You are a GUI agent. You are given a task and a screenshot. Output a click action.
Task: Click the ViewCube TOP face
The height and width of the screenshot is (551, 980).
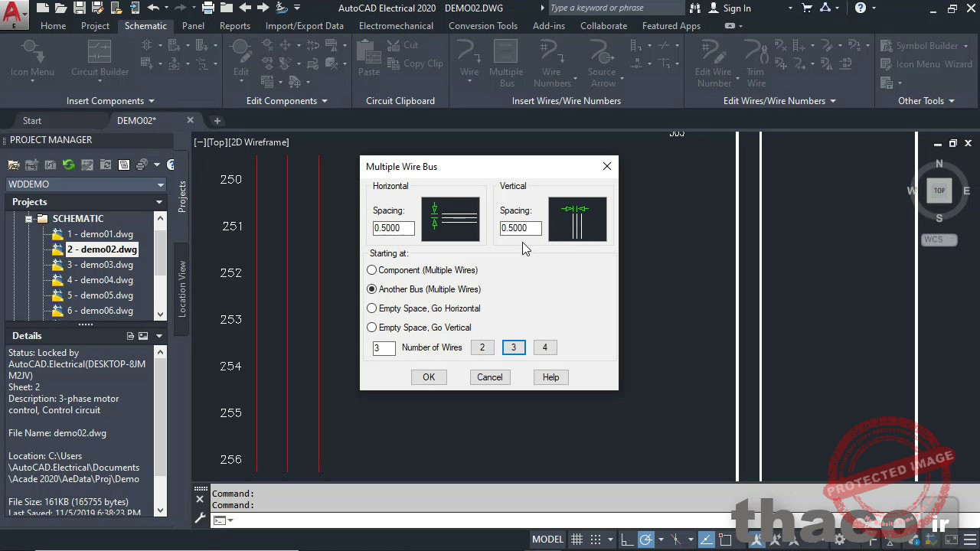pos(939,191)
